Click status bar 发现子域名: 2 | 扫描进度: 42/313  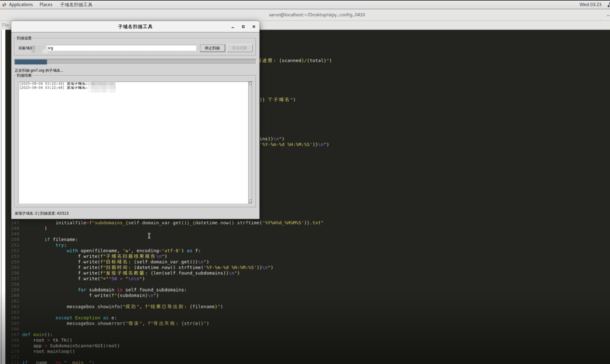pyautogui.click(x=42, y=213)
